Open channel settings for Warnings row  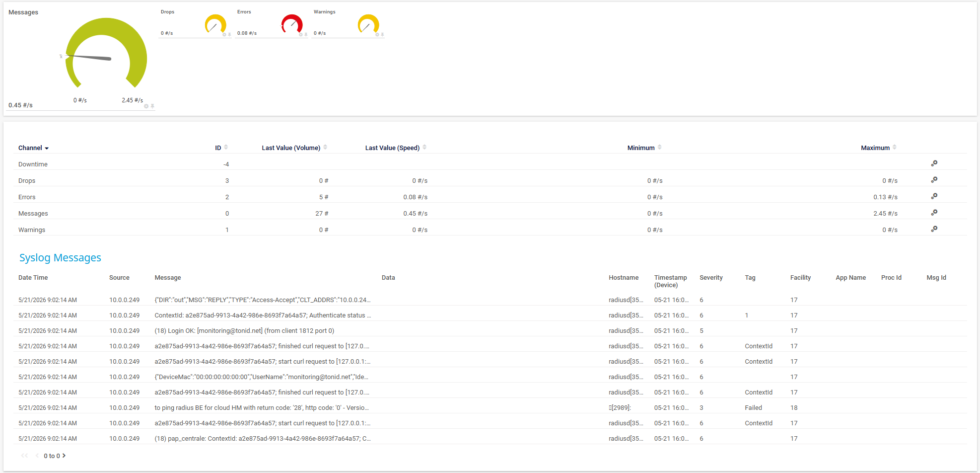pyautogui.click(x=934, y=229)
